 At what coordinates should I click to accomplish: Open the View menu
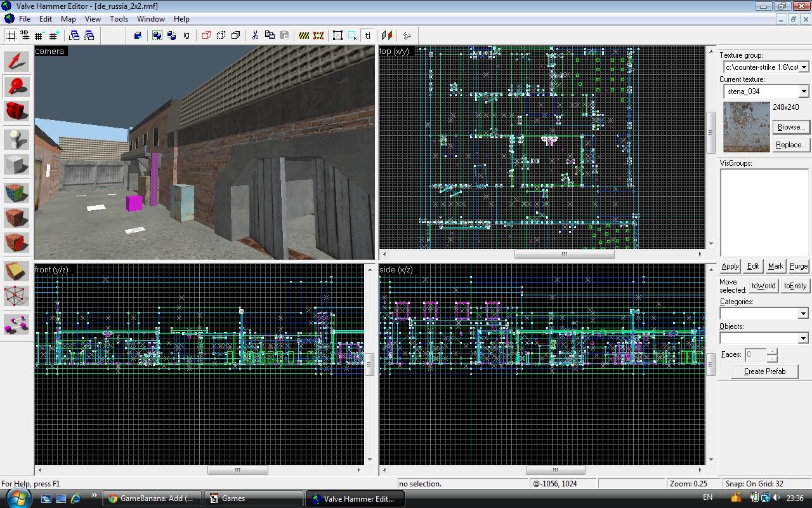tap(93, 19)
